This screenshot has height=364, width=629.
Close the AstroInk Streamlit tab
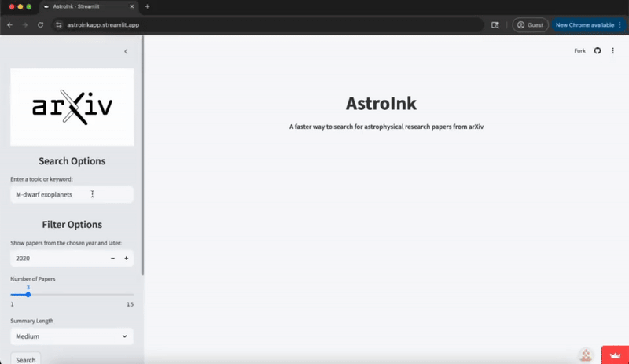tap(131, 6)
